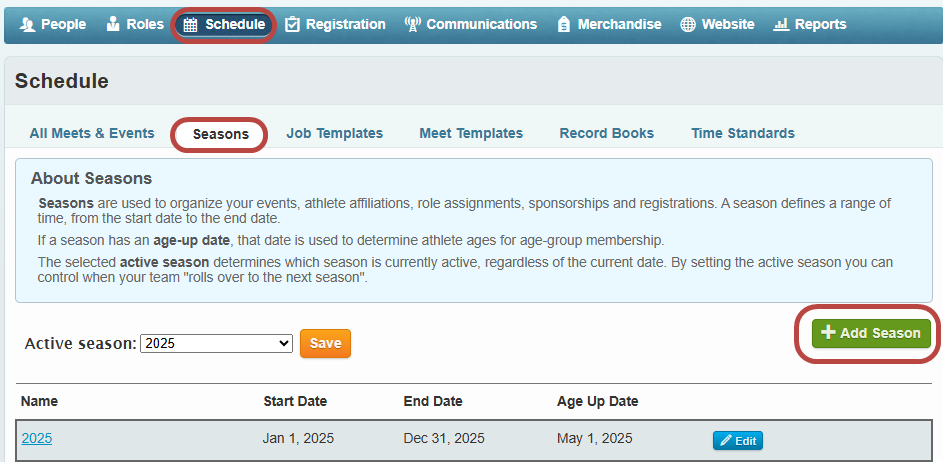Click the green Add Season button
This screenshot has width=943, height=462.
click(x=871, y=333)
